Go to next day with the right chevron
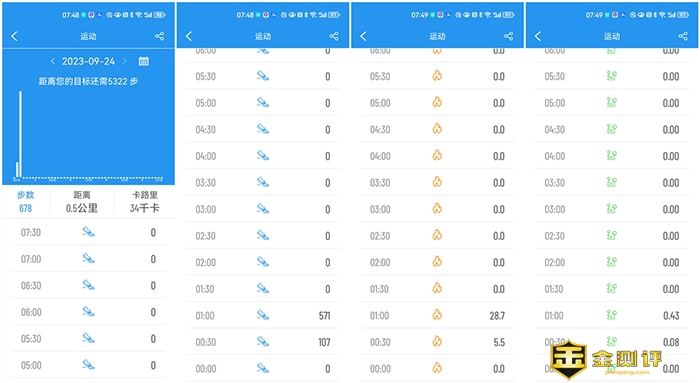Screen dimensions: 700x383 point(125,61)
